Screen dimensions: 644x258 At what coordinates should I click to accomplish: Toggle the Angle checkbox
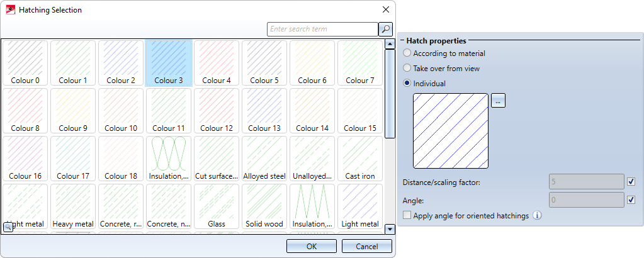tap(631, 200)
